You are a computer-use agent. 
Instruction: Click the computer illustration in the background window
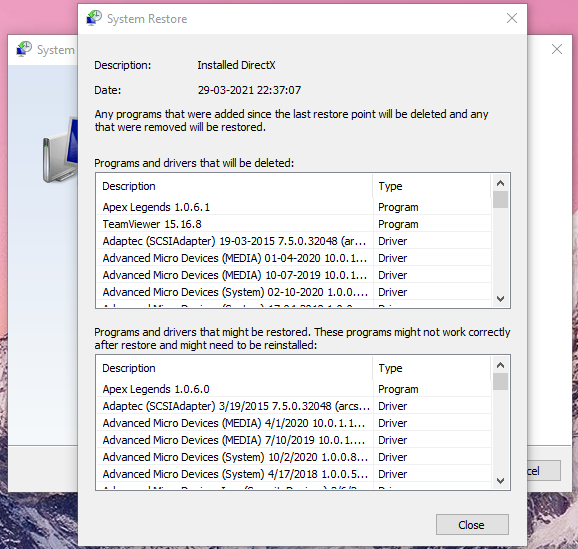point(60,150)
